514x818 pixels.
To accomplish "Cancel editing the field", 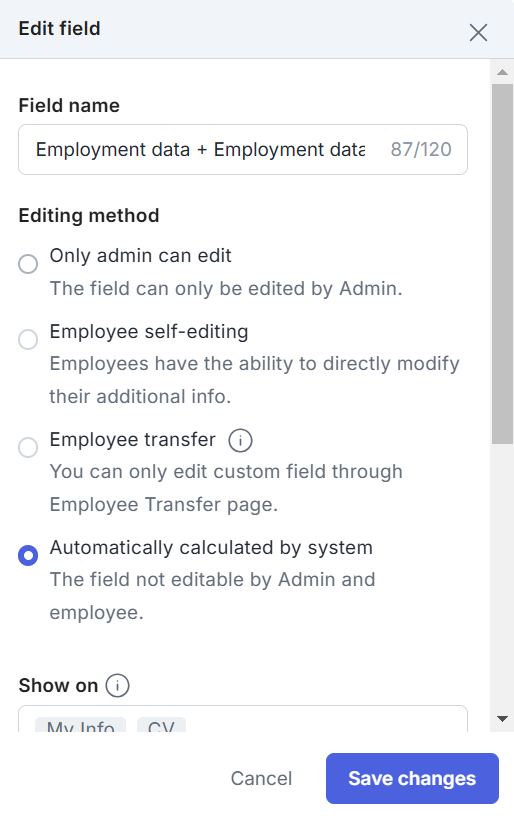I will (x=261, y=778).
